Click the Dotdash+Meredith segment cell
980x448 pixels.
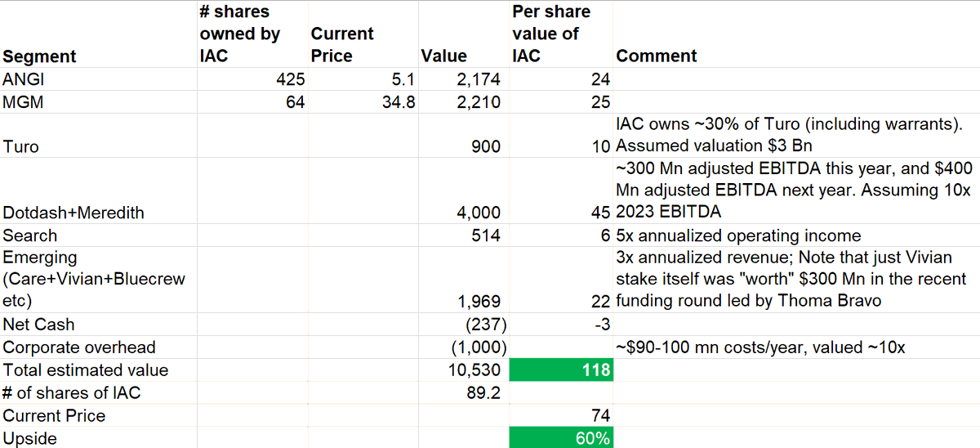click(x=98, y=190)
